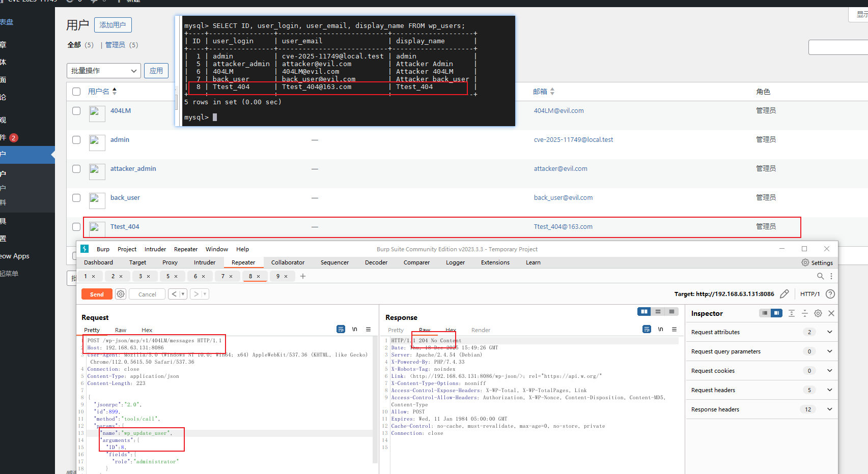
Task: Open the bulk actions dropdown
Action: pyautogui.click(x=104, y=71)
